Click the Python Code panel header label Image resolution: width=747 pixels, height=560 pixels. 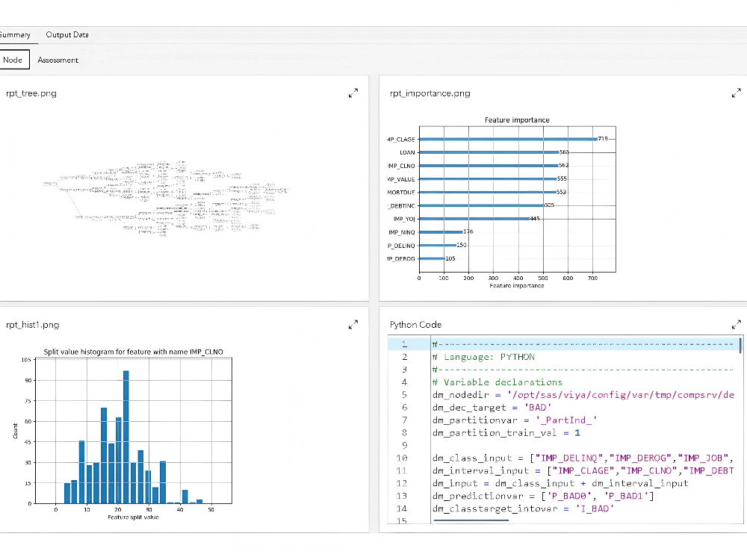[415, 324]
